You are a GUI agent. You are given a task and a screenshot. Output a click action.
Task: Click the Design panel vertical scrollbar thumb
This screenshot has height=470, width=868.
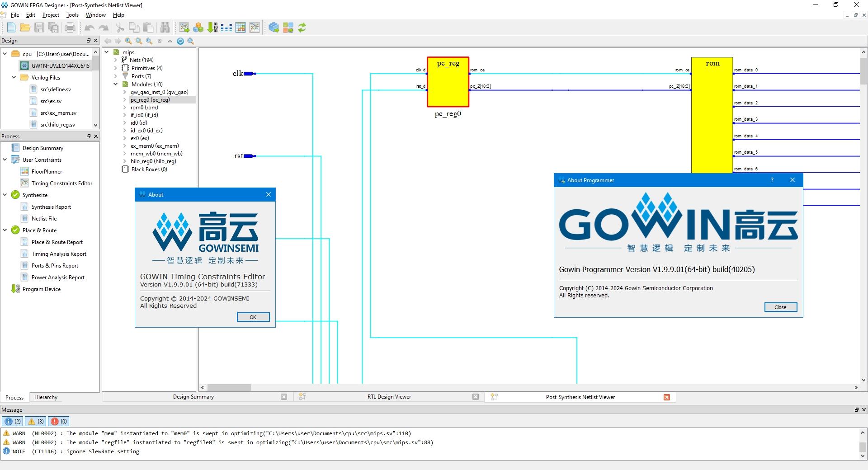[x=96, y=63]
